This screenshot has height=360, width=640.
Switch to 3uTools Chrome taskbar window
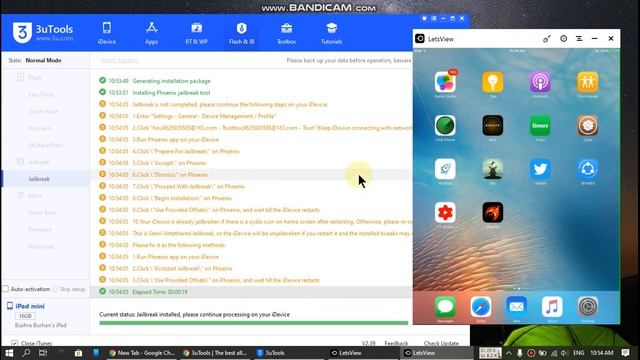click(214, 353)
